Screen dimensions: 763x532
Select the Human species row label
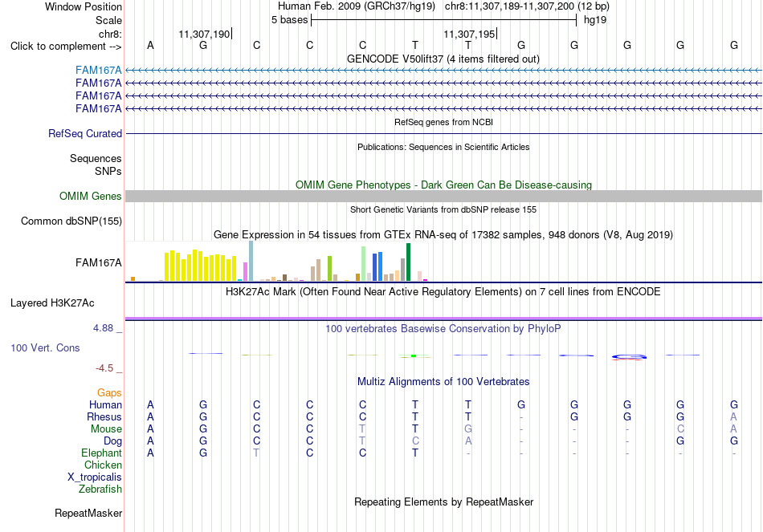tap(105, 404)
